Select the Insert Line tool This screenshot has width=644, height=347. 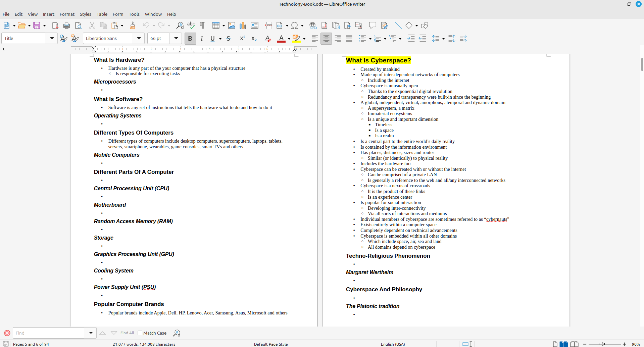point(398,26)
